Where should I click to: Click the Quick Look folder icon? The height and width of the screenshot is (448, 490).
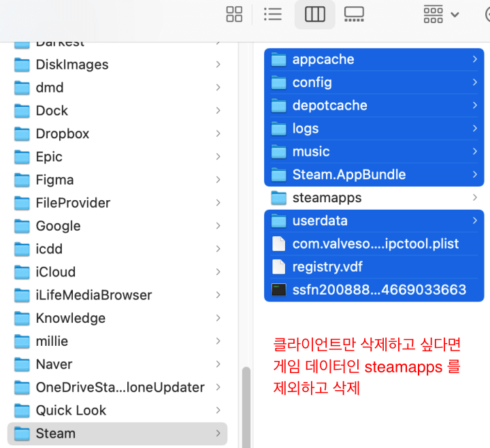[x=22, y=411]
